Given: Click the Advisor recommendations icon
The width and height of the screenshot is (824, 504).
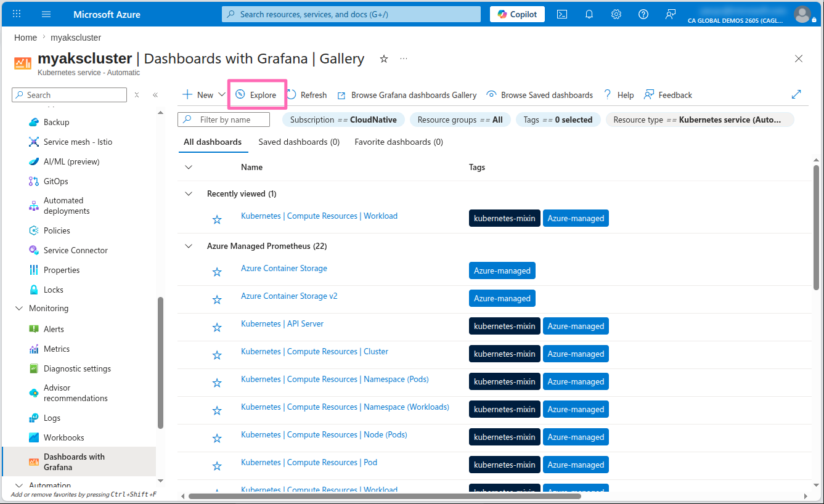Looking at the screenshot, I should (34, 393).
